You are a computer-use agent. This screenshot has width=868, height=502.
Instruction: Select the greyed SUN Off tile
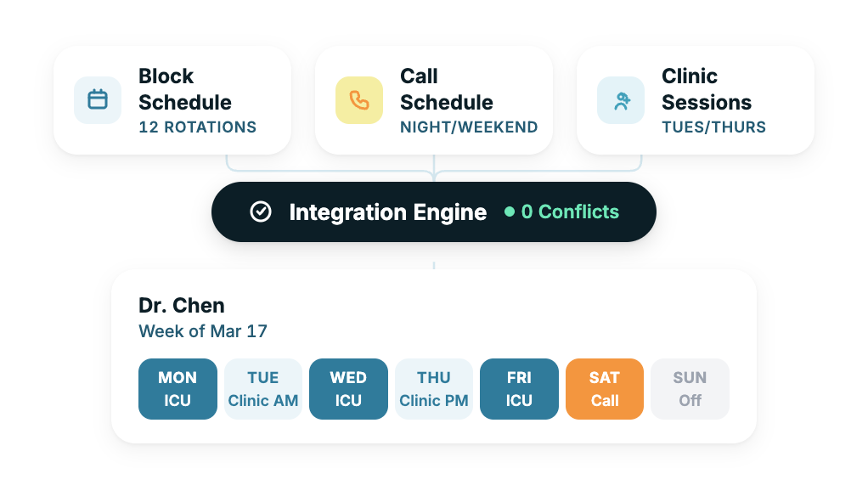click(690, 389)
